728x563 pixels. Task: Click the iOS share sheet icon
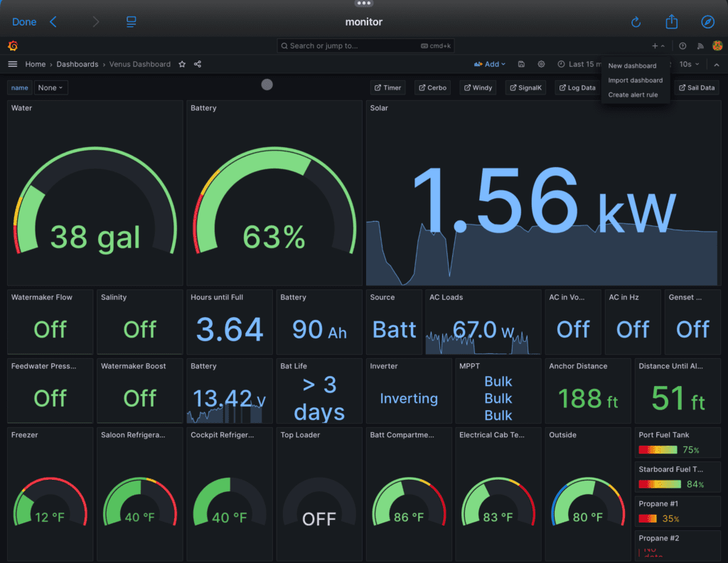[x=671, y=22]
